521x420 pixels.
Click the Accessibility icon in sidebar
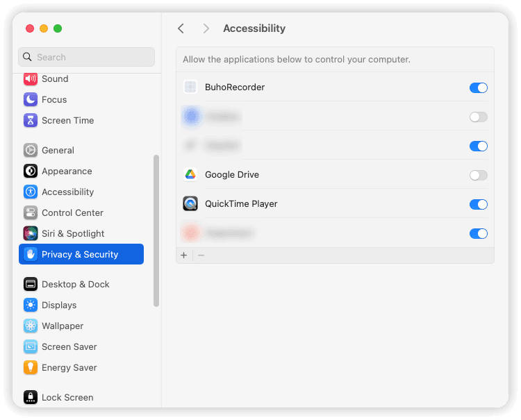tap(31, 192)
